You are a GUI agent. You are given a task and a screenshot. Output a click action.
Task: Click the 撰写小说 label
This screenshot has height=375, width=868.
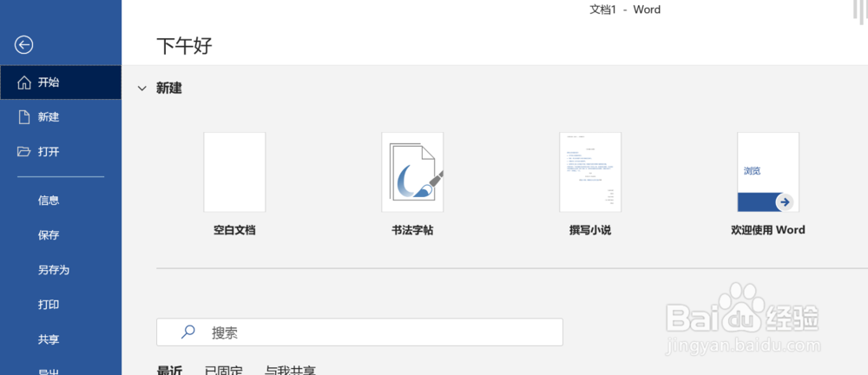[590, 230]
